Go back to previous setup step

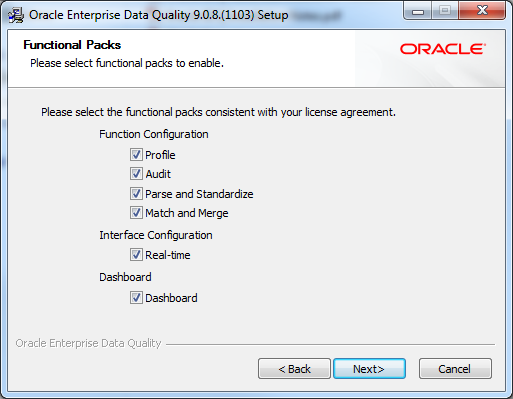pyautogui.click(x=294, y=369)
